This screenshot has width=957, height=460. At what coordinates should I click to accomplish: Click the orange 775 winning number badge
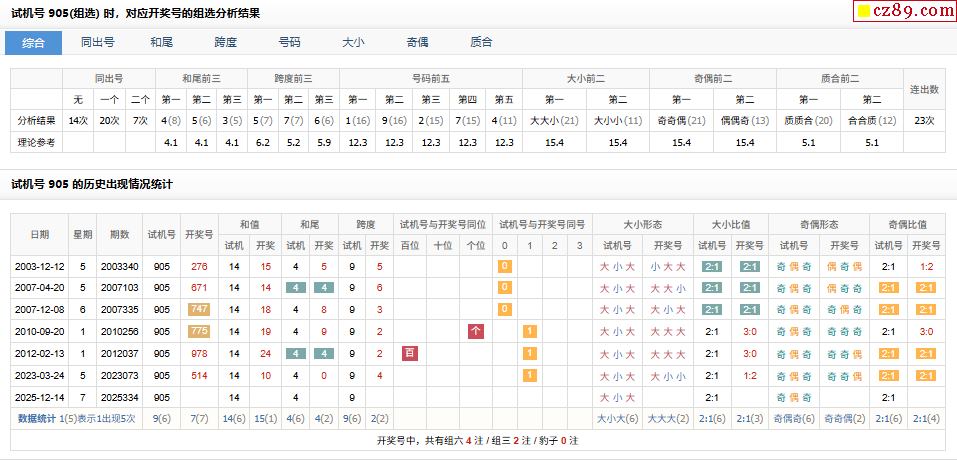click(x=199, y=331)
